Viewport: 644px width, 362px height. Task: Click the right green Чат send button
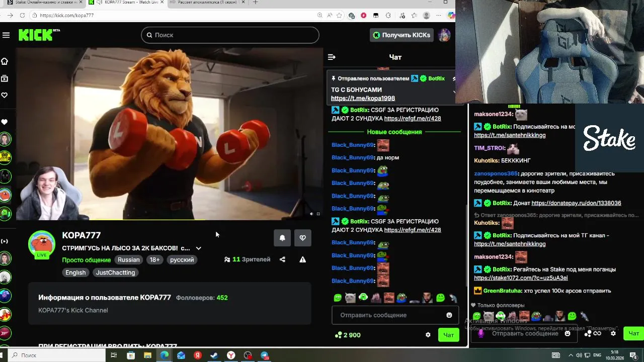click(633, 333)
